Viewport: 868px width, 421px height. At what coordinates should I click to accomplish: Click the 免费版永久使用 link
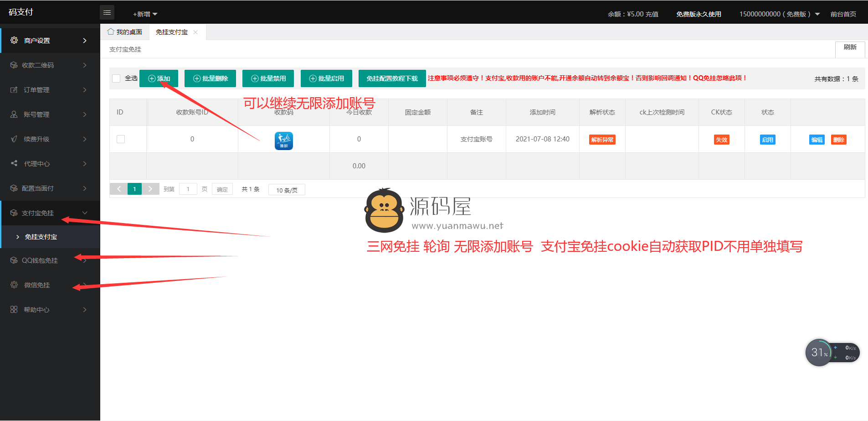click(x=699, y=14)
